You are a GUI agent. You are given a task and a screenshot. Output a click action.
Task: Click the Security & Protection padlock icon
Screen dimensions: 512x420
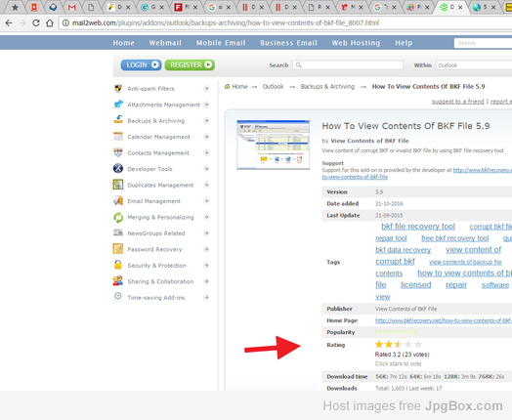tap(118, 265)
